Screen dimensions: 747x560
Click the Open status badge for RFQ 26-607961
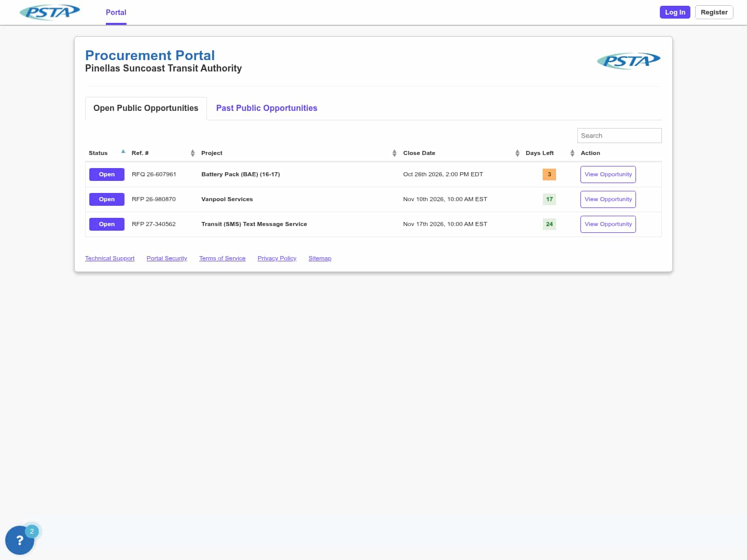pyautogui.click(x=107, y=174)
